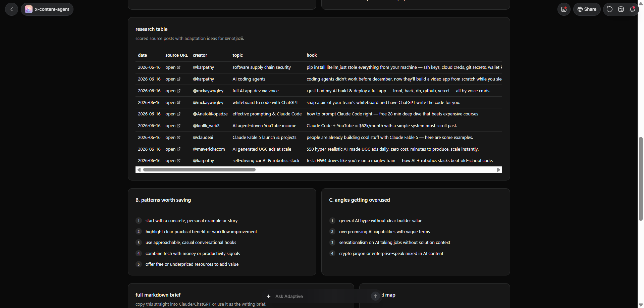
Task: Open source link for software supply chain security
Action: point(173,67)
